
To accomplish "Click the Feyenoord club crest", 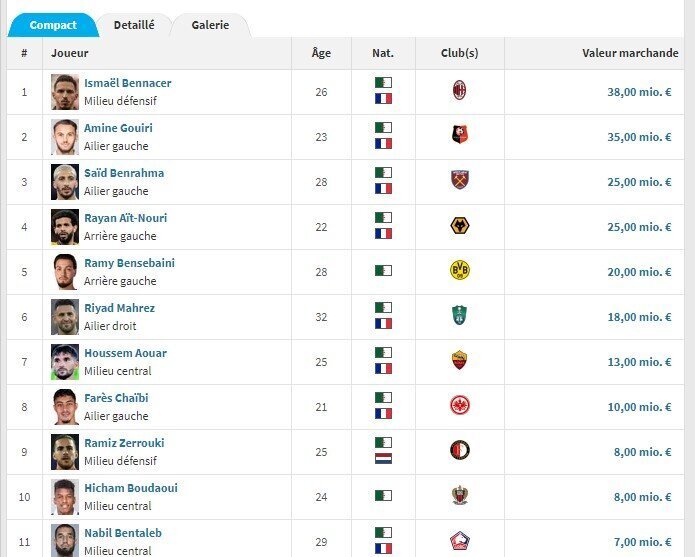I will pyautogui.click(x=459, y=451).
